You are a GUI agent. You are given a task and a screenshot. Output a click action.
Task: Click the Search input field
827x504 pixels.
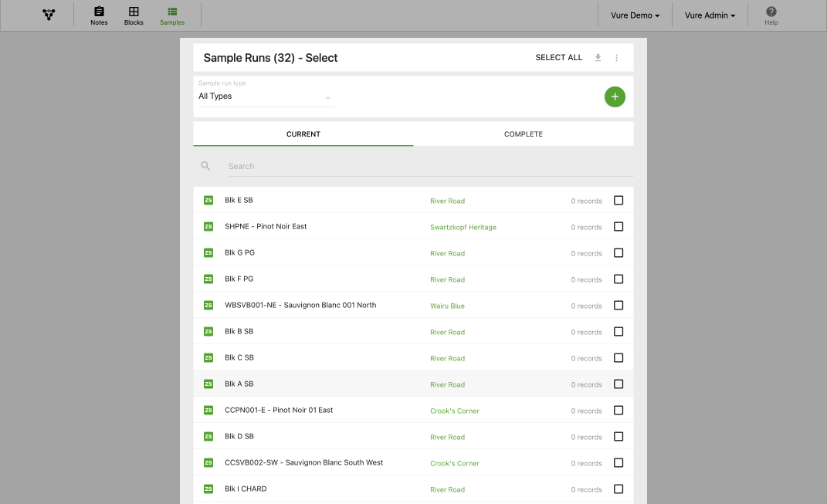429,166
